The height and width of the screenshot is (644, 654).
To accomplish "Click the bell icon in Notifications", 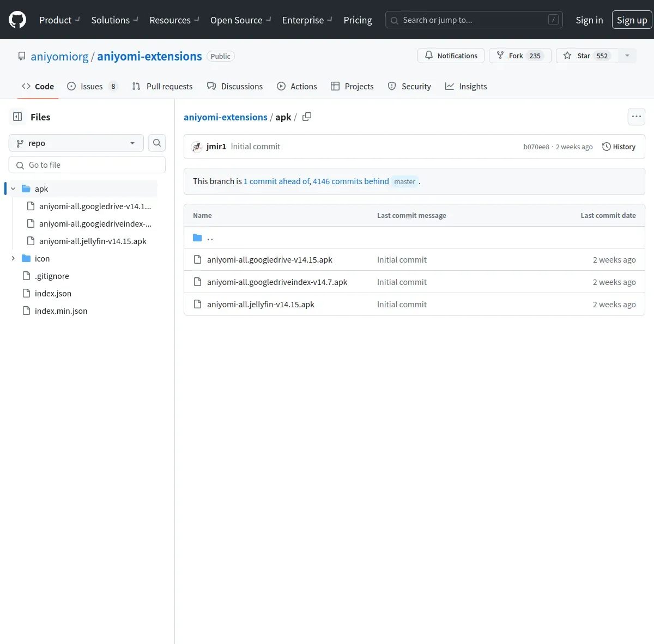I will pyautogui.click(x=429, y=56).
